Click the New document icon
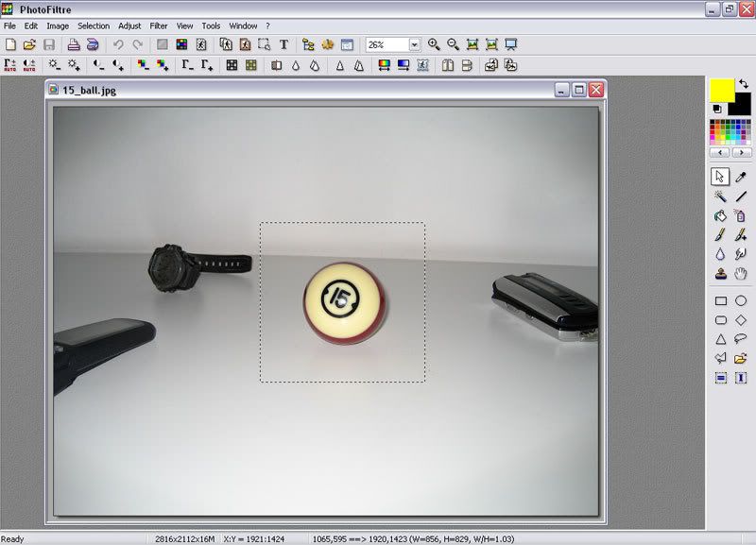Image resolution: width=756 pixels, height=545 pixels. pos(10,44)
